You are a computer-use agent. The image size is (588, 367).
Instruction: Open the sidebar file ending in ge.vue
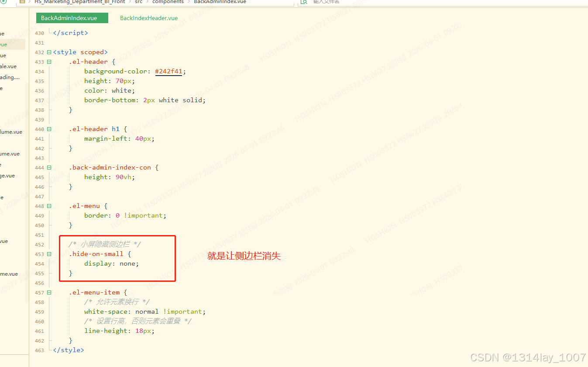(7, 176)
